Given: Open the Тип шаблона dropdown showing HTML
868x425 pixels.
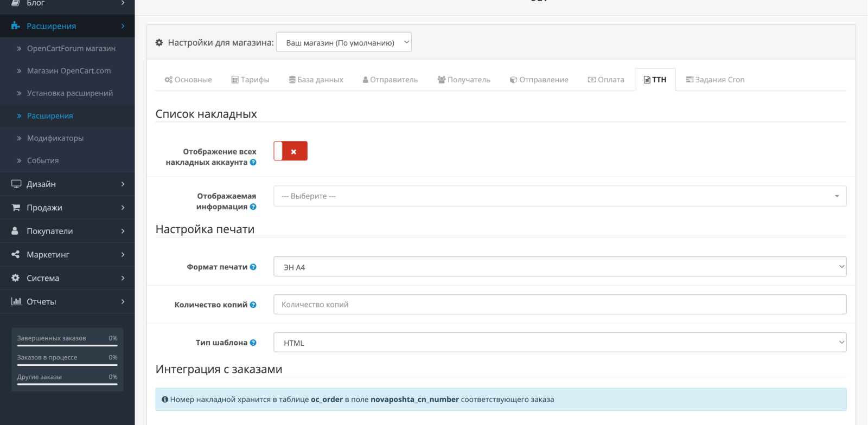Looking at the screenshot, I should (x=560, y=343).
